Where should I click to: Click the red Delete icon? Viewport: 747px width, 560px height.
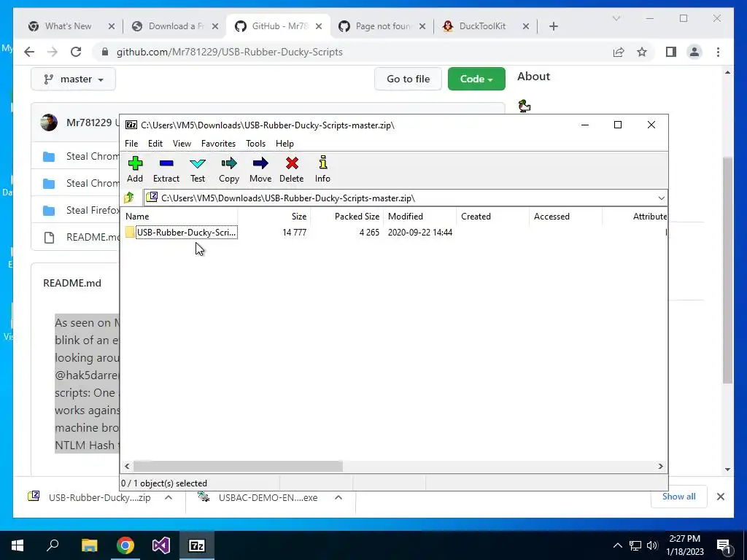point(292,169)
